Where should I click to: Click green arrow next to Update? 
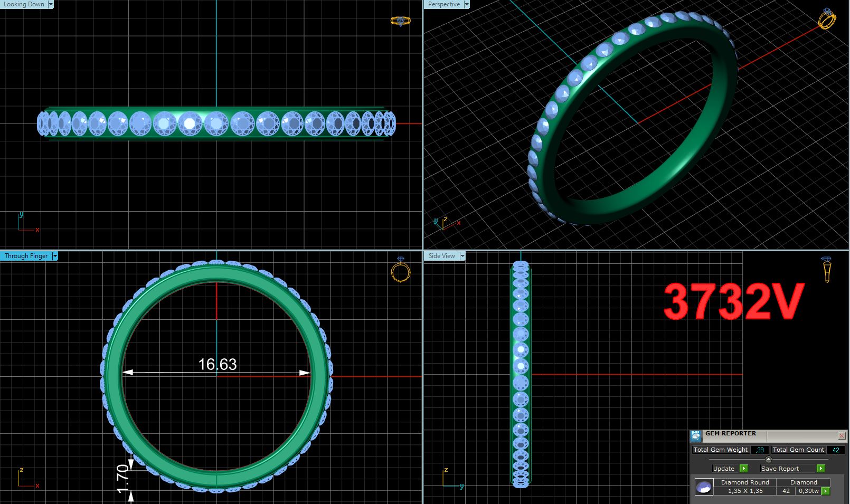pos(744,469)
